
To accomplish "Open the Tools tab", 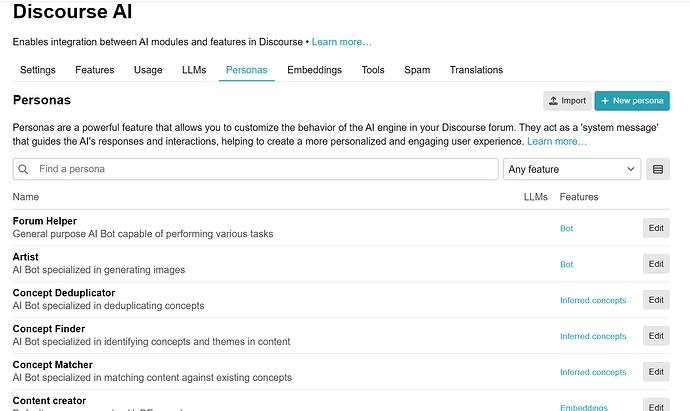I will point(373,70).
